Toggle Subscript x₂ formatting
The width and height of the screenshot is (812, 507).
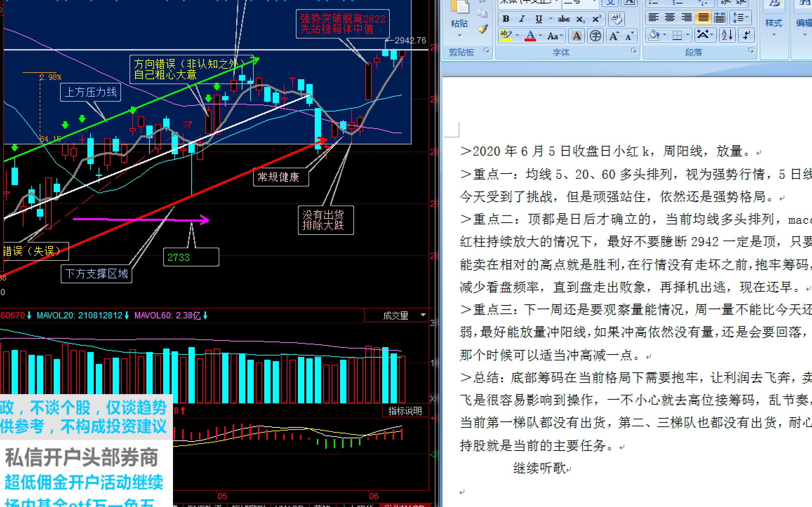pos(580,19)
